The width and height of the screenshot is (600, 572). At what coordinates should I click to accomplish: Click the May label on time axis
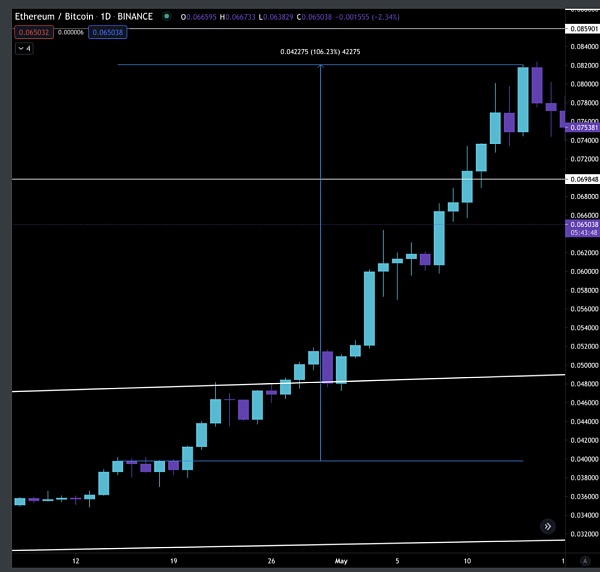pos(343,561)
